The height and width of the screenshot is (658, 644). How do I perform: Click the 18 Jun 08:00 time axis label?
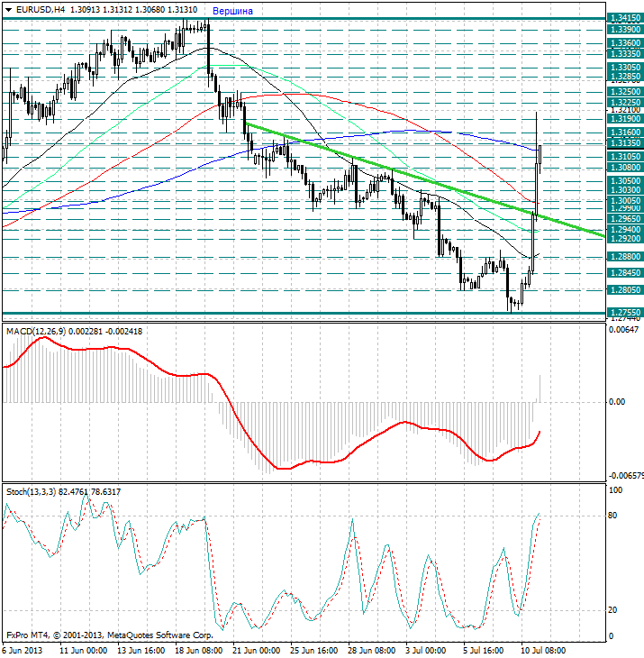coord(199,651)
